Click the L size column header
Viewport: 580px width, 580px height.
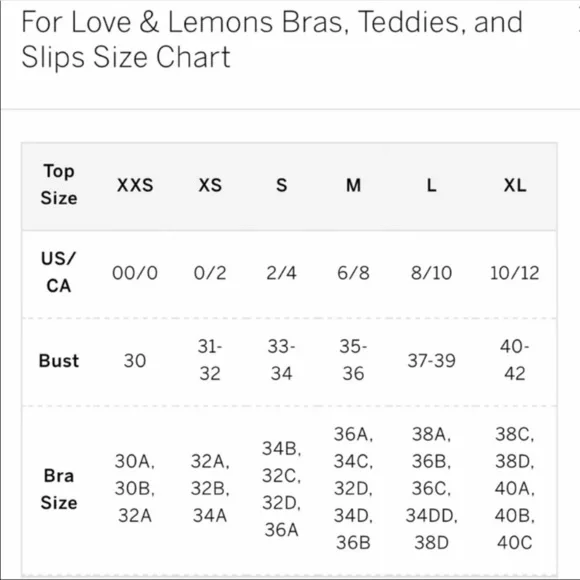(x=431, y=185)
